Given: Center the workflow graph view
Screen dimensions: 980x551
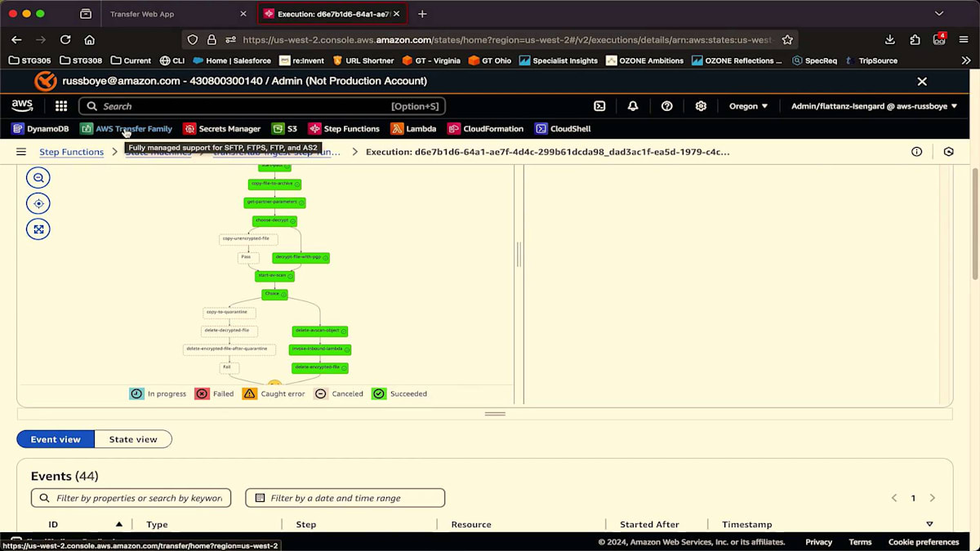Looking at the screenshot, I should (x=38, y=203).
